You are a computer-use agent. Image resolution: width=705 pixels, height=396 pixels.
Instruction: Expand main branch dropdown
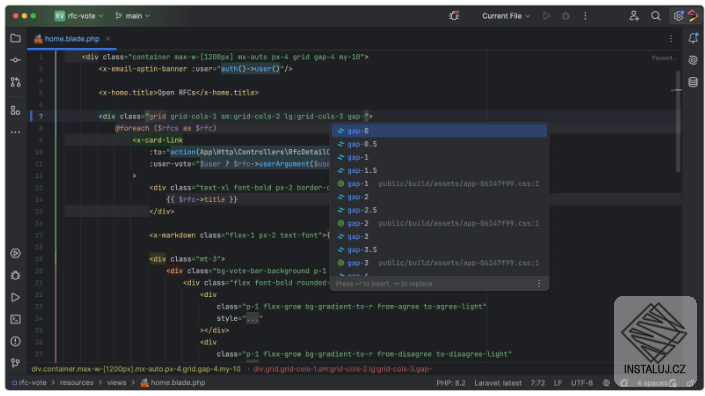click(132, 16)
